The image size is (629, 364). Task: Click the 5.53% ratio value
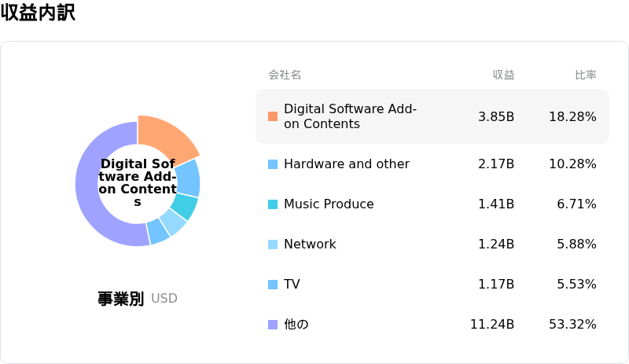coord(576,284)
